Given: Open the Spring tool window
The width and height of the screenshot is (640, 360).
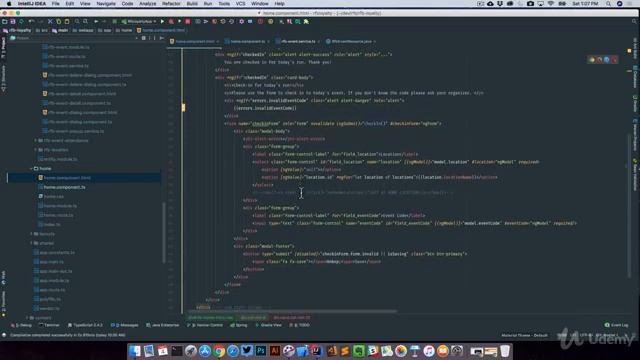Looking at the screenshot, I should (x=239, y=325).
